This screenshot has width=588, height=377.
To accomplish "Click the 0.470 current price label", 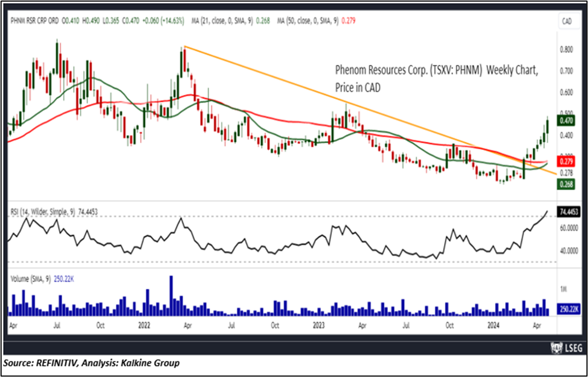I will (x=565, y=121).
